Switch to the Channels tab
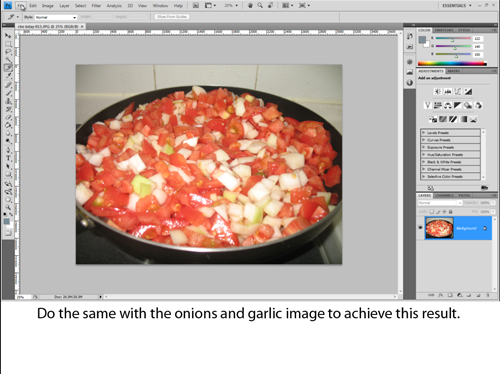Viewport: 500px width, 374px height. pyautogui.click(x=445, y=195)
